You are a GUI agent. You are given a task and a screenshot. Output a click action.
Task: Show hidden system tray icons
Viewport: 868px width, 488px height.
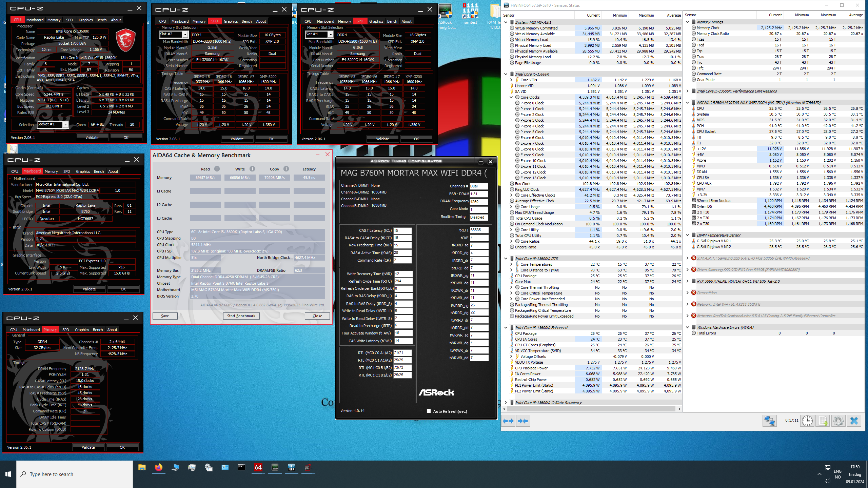tap(820, 474)
